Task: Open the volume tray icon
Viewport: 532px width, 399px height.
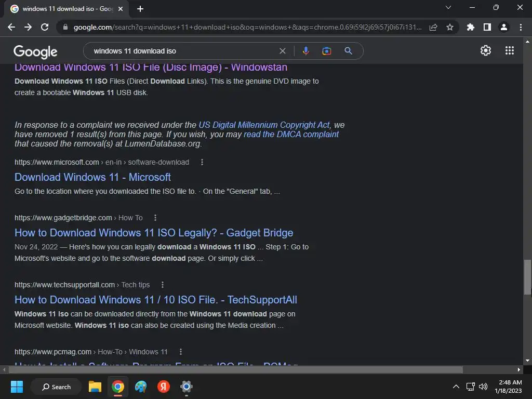Action: tap(483, 387)
